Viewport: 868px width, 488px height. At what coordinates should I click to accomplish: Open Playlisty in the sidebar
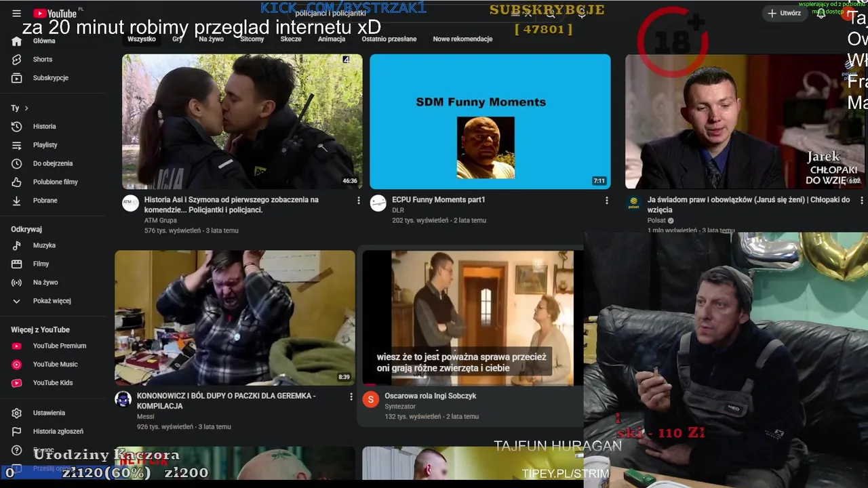tap(46, 145)
